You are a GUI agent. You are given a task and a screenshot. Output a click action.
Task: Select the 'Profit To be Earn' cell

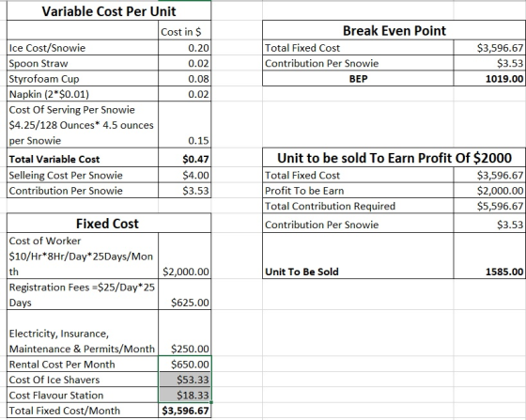358,191
